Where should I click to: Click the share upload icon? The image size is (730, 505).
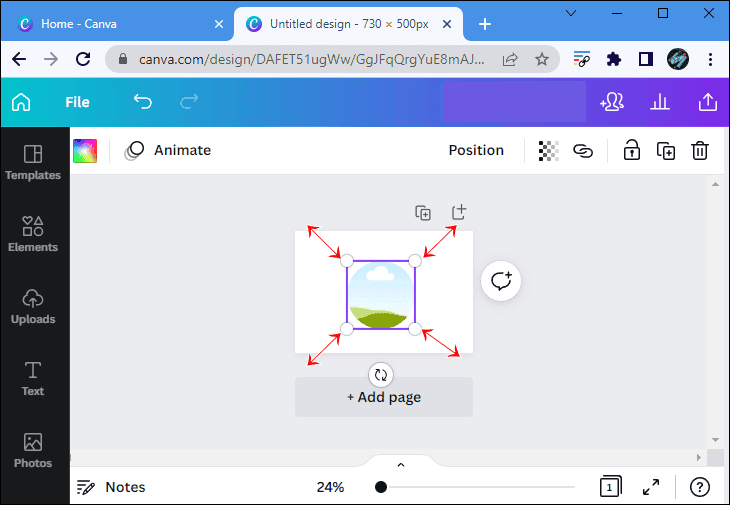(x=708, y=102)
